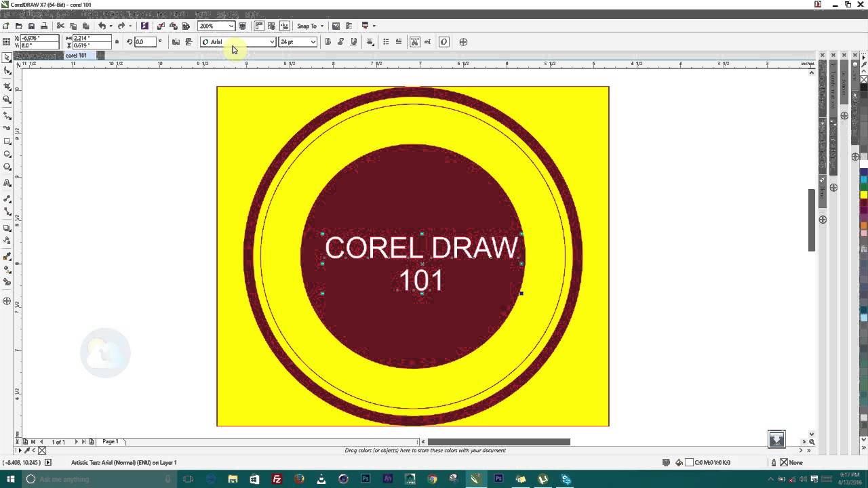The width and height of the screenshot is (868, 488).
Task: Click the Save icon
Action: point(31,26)
